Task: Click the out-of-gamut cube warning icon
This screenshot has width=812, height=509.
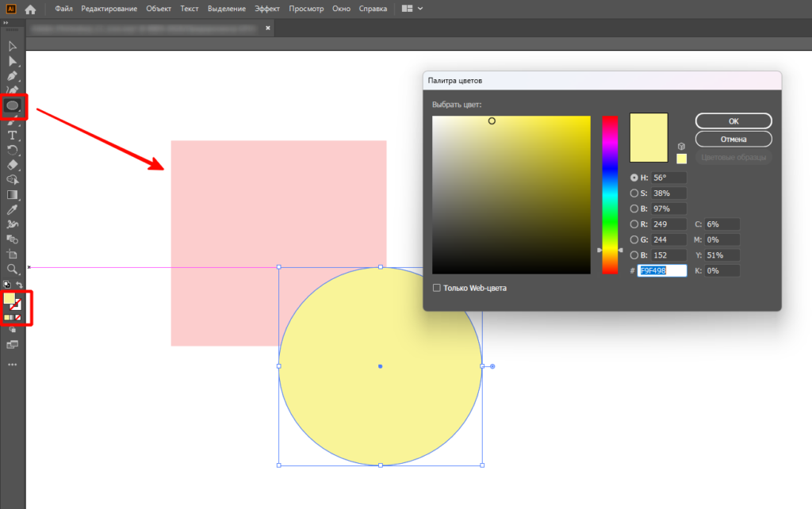Action: pyautogui.click(x=681, y=147)
